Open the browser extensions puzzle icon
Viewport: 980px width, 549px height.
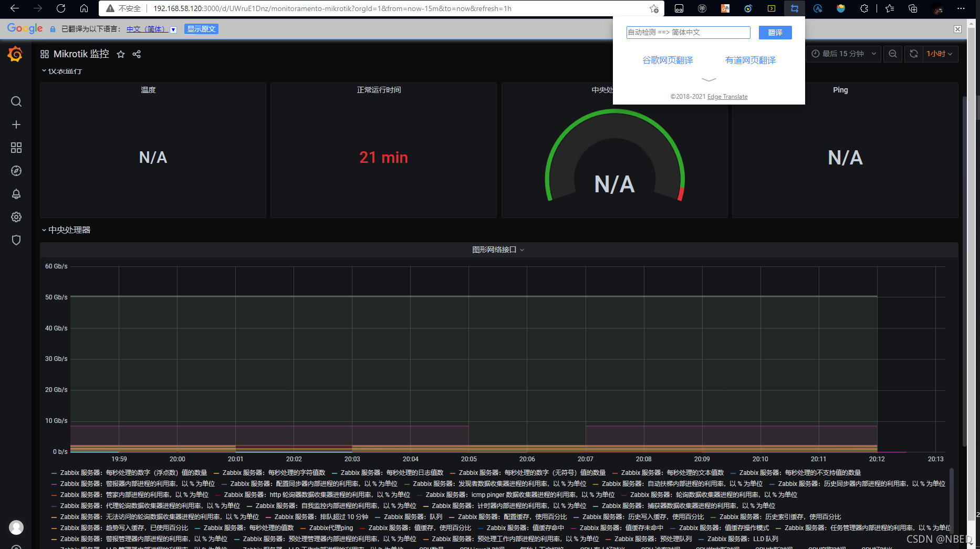(x=864, y=8)
